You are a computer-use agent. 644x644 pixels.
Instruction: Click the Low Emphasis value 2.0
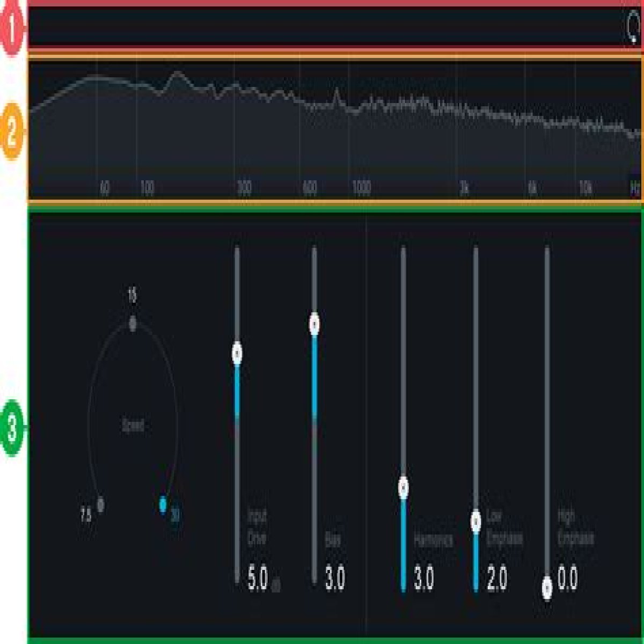pyautogui.click(x=496, y=579)
